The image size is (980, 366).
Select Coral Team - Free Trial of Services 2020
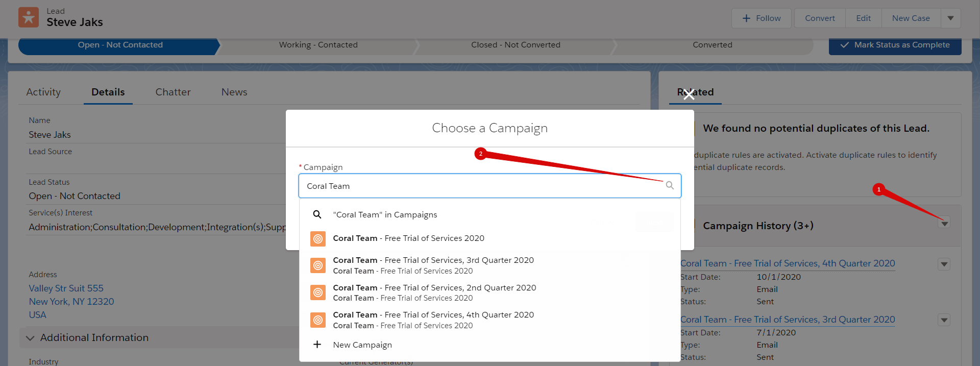(x=489, y=238)
